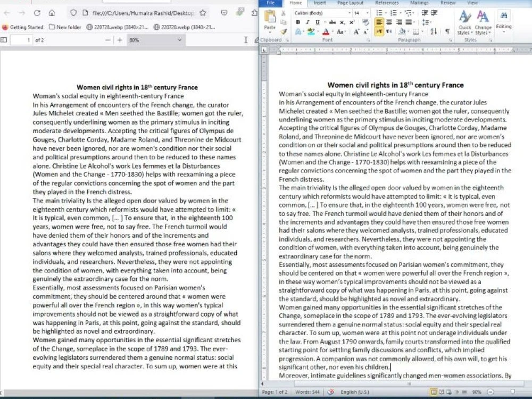This screenshot has height=399, width=532.
Task: Center-align the paragraph text
Action: [x=389, y=22]
